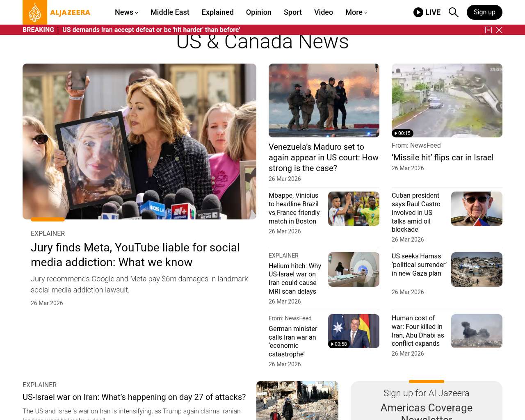This screenshot has height=420, width=525.
Task: Open the Middle East section
Action: tap(170, 12)
